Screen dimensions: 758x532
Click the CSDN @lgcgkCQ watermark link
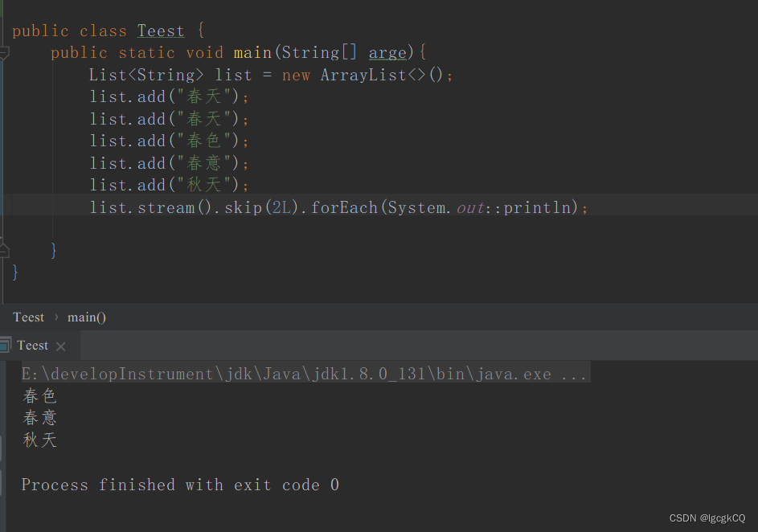[x=707, y=518]
